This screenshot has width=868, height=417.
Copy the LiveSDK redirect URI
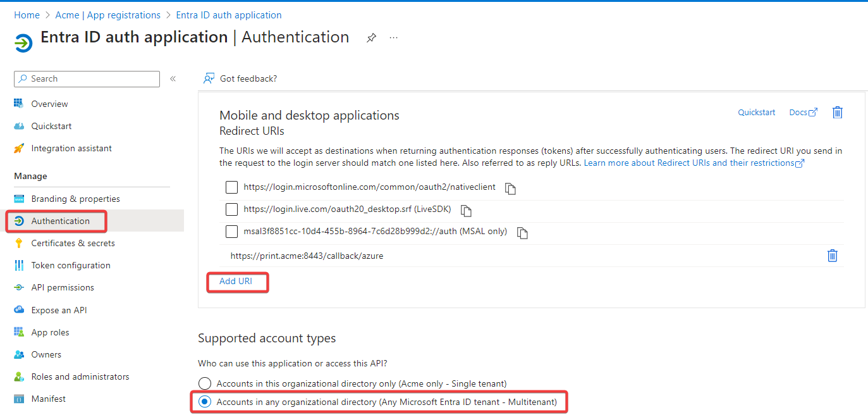click(x=466, y=211)
